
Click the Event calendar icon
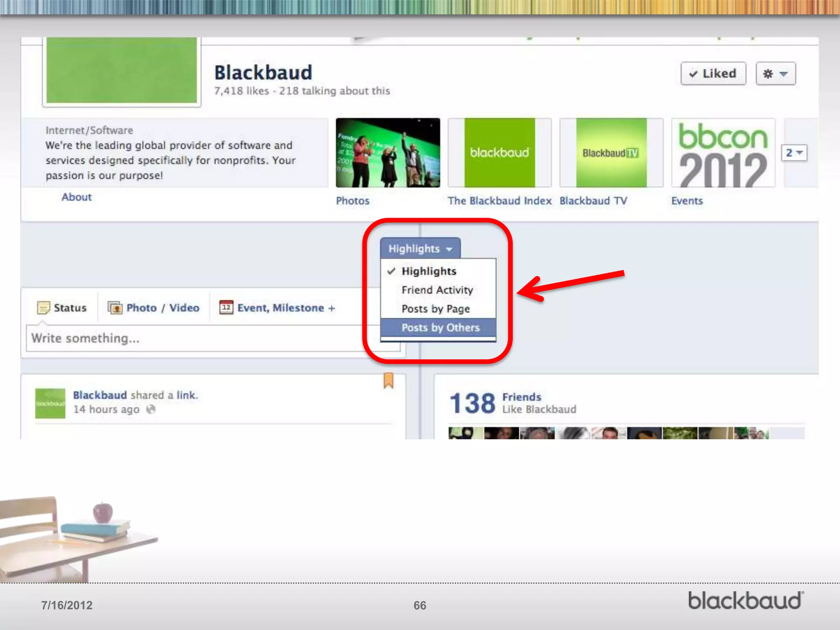click(226, 307)
